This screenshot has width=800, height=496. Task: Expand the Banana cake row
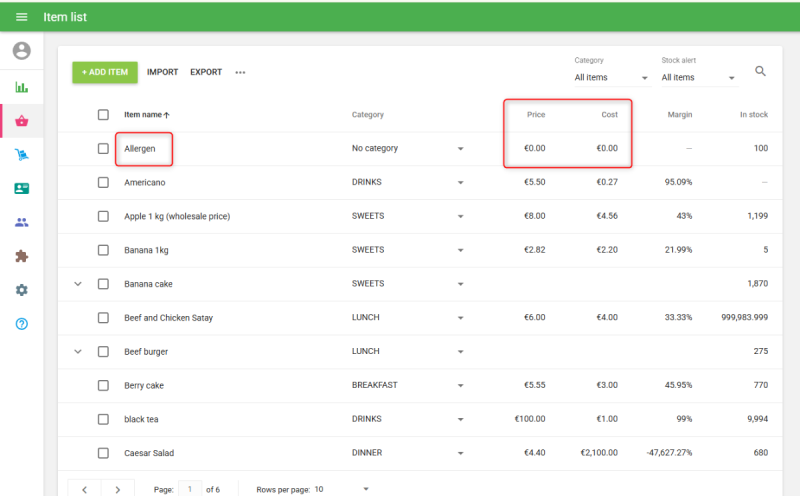pos(78,284)
